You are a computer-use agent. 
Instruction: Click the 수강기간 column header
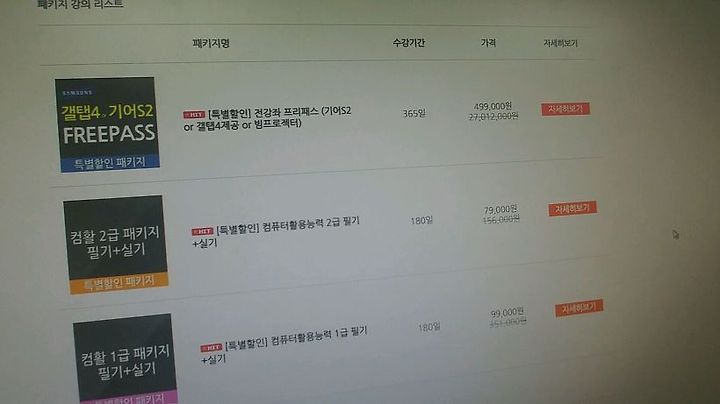click(409, 43)
